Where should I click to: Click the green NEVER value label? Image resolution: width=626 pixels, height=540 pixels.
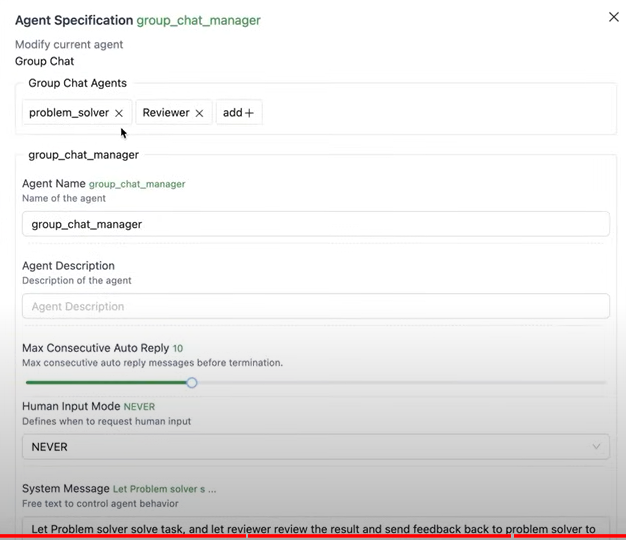pyautogui.click(x=139, y=407)
